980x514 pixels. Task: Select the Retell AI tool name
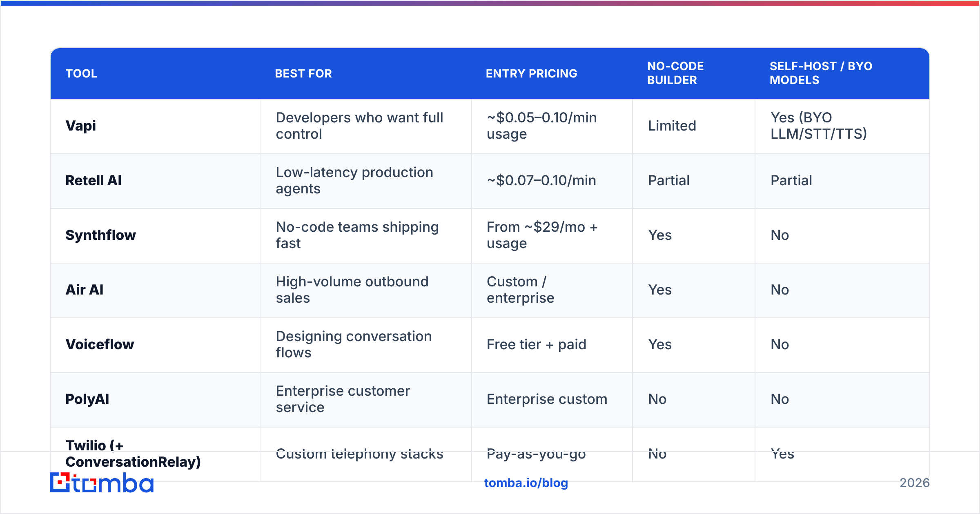coord(94,180)
